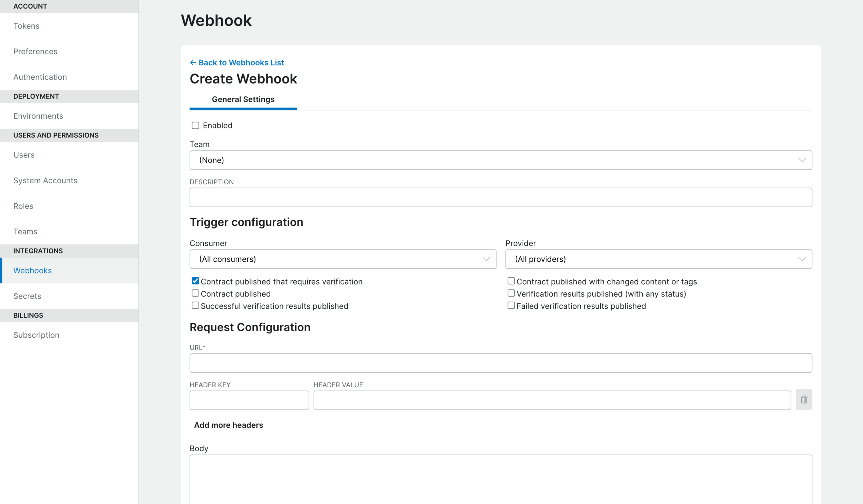Navigate to Authentication settings

coord(40,77)
